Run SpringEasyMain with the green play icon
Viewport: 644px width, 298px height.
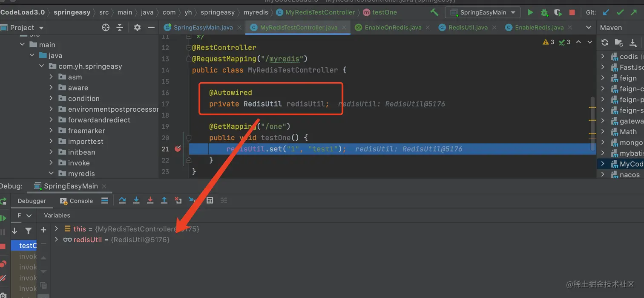click(x=530, y=12)
